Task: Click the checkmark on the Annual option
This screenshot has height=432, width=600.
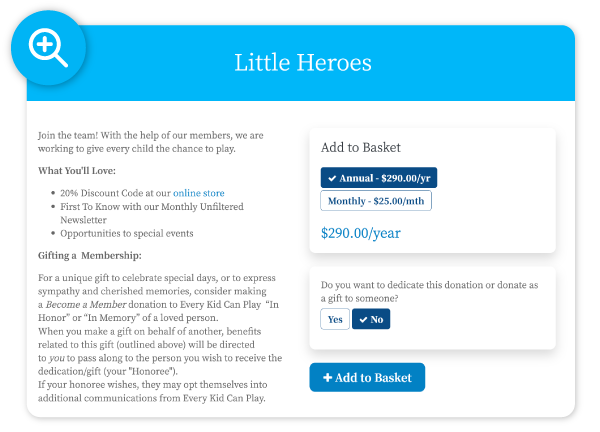Action: (x=332, y=178)
